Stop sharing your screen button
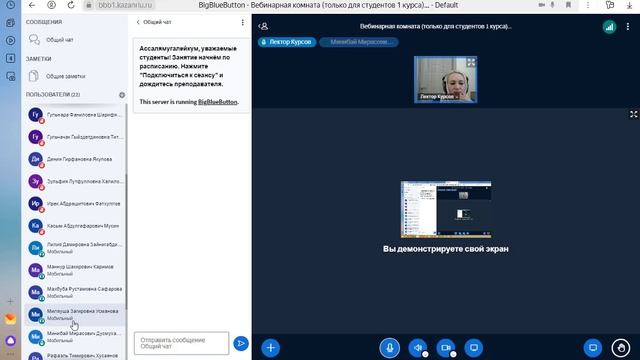The width and height of the screenshot is (640, 360). pyautogui.click(x=473, y=348)
